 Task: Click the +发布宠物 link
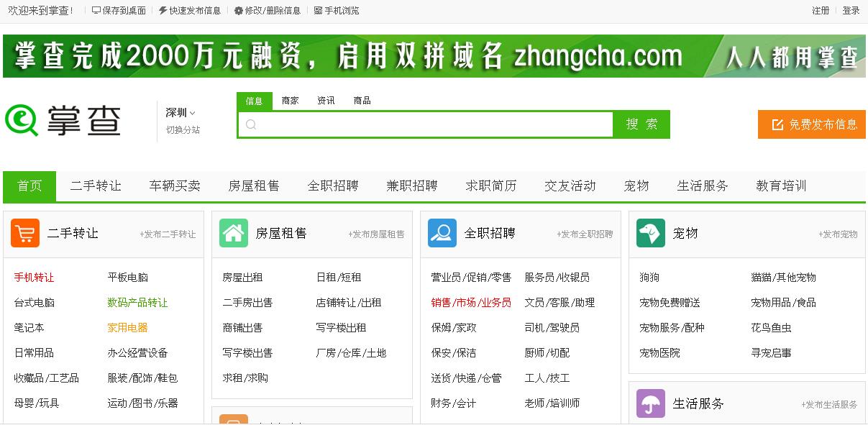tap(838, 234)
